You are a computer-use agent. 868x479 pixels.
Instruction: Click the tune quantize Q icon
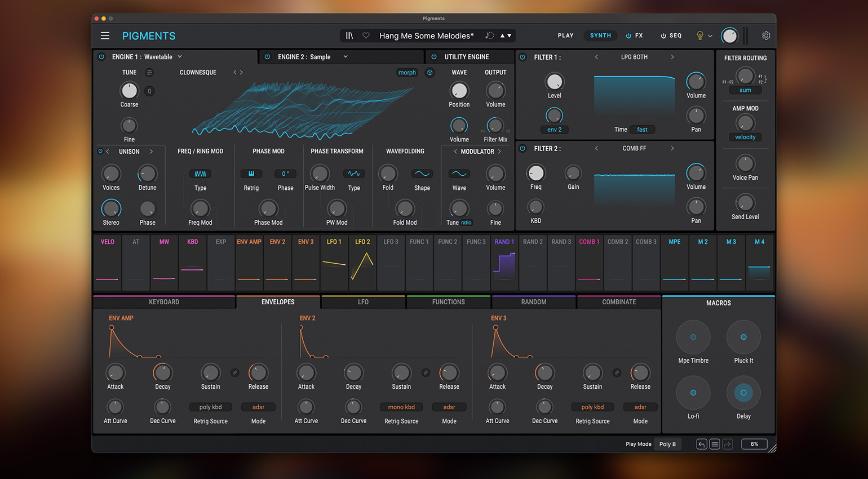pyautogui.click(x=149, y=91)
